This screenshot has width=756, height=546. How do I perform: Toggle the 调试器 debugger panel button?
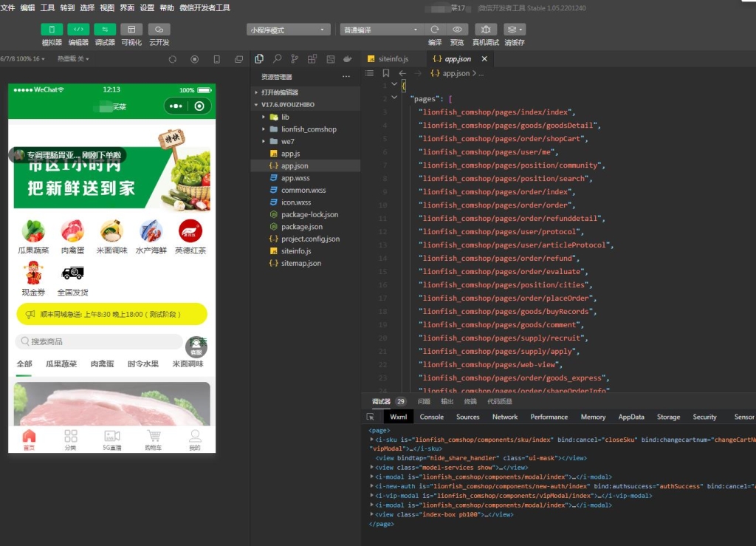(105, 30)
